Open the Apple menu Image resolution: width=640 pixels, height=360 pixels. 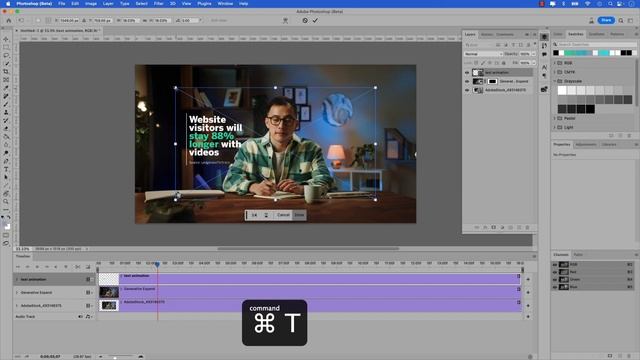click(8, 4)
